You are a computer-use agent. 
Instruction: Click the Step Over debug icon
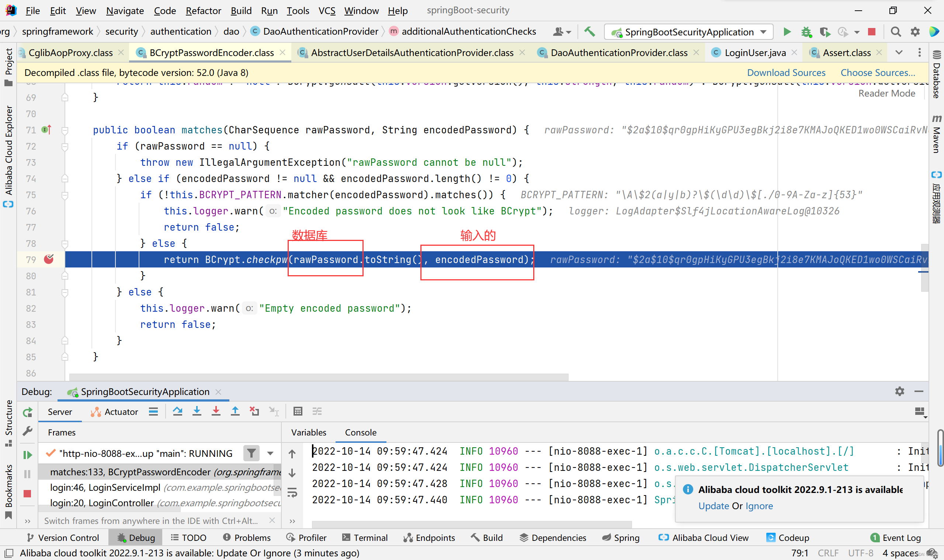(177, 411)
